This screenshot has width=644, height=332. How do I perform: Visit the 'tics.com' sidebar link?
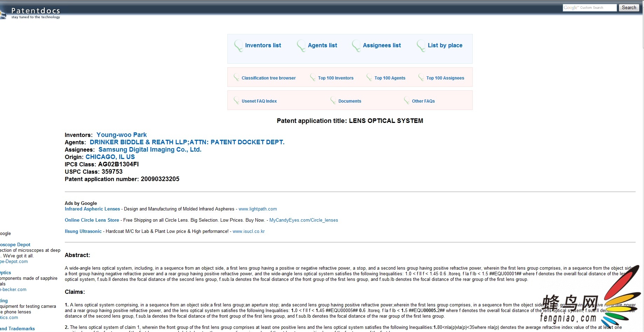[x=9, y=317]
